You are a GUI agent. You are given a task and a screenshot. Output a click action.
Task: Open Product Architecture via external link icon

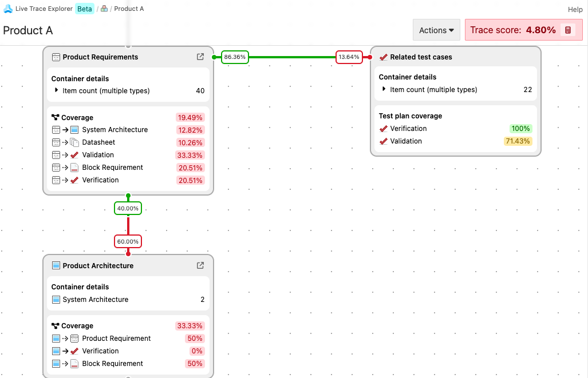200,265
